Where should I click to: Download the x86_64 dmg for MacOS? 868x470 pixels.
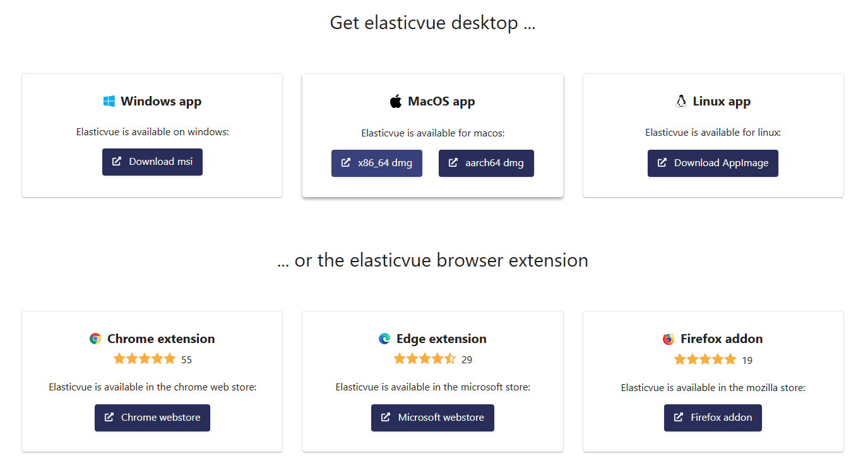click(377, 163)
